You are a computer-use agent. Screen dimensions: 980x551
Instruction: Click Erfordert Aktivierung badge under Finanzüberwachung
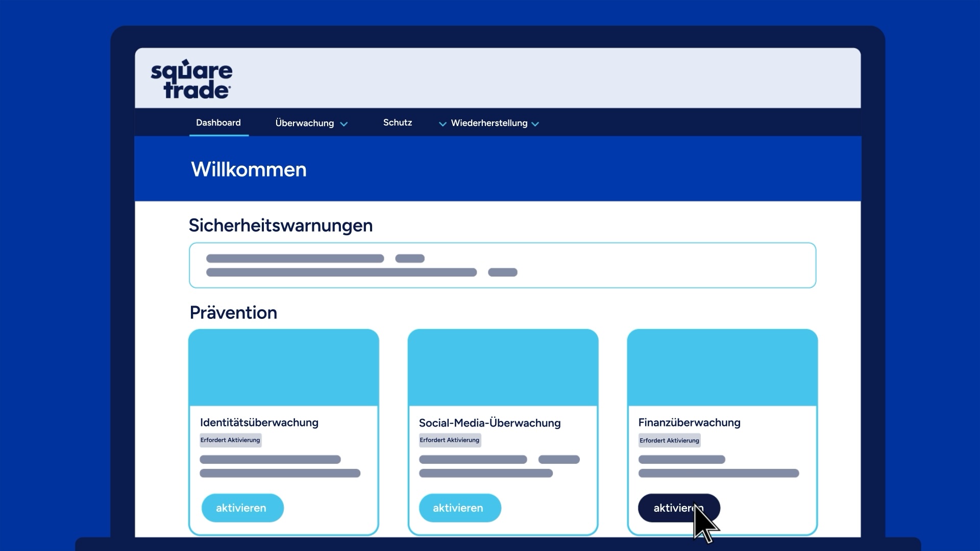(x=669, y=440)
